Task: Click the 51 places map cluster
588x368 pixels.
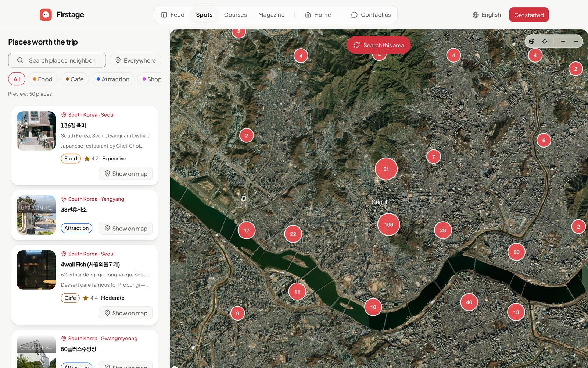Action: click(386, 169)
